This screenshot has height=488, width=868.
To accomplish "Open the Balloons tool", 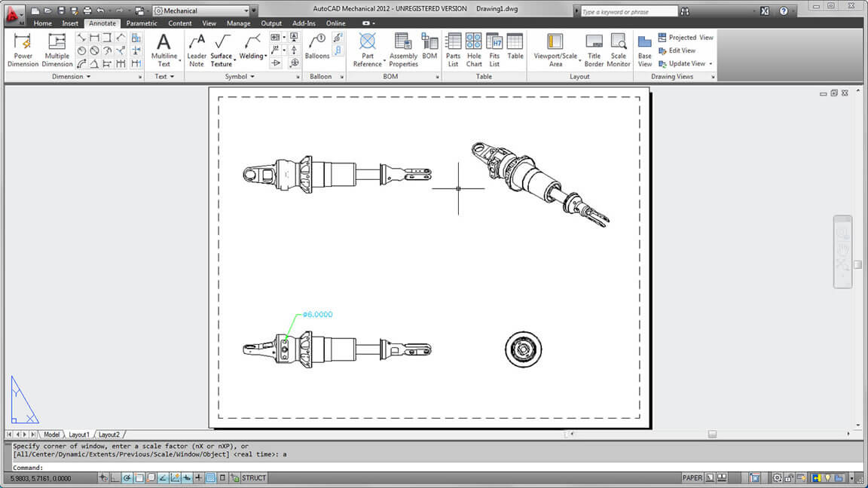I will pyautogui.click(x=317, y=47).
